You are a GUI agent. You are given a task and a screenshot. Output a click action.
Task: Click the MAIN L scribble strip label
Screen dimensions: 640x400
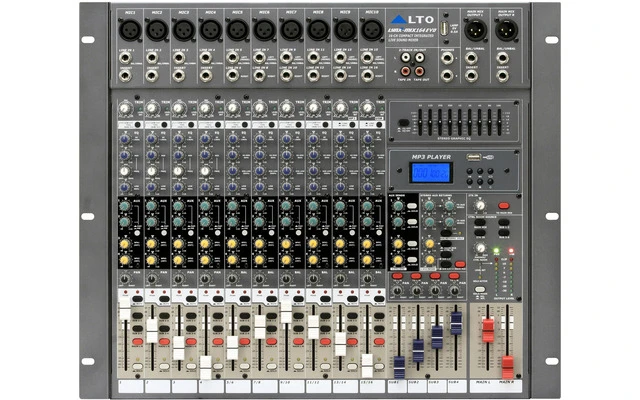click(482, 386)
